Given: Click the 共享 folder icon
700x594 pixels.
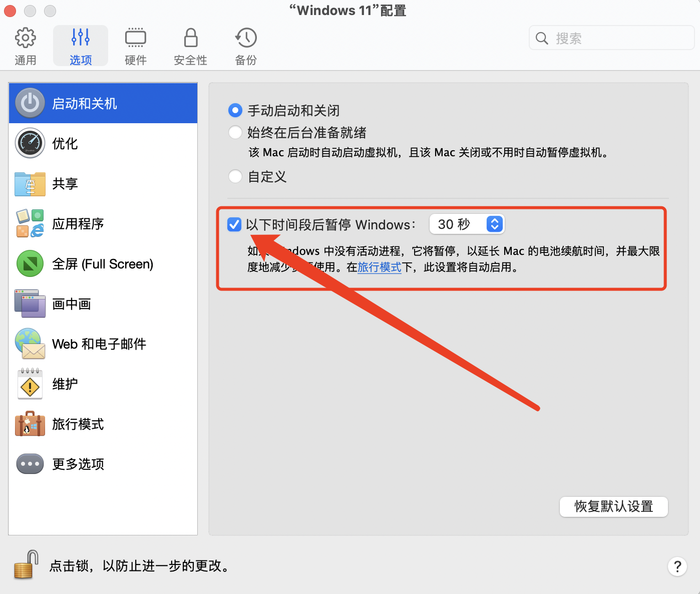Looking at the screenshot, I should pos(30,184).
